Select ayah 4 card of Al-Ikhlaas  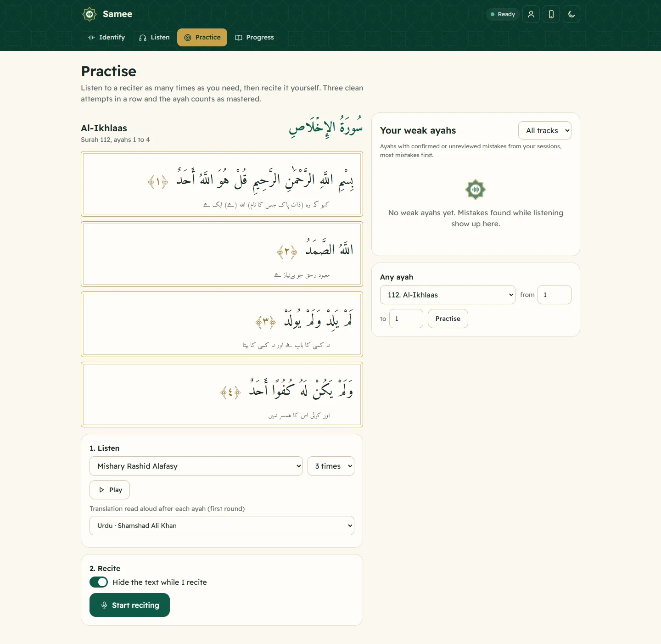coord(222,394)
